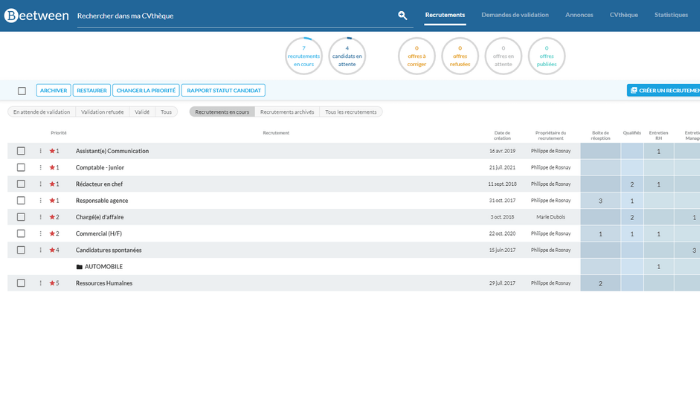Open the 'candidats en attente' circle

point(347,56)
